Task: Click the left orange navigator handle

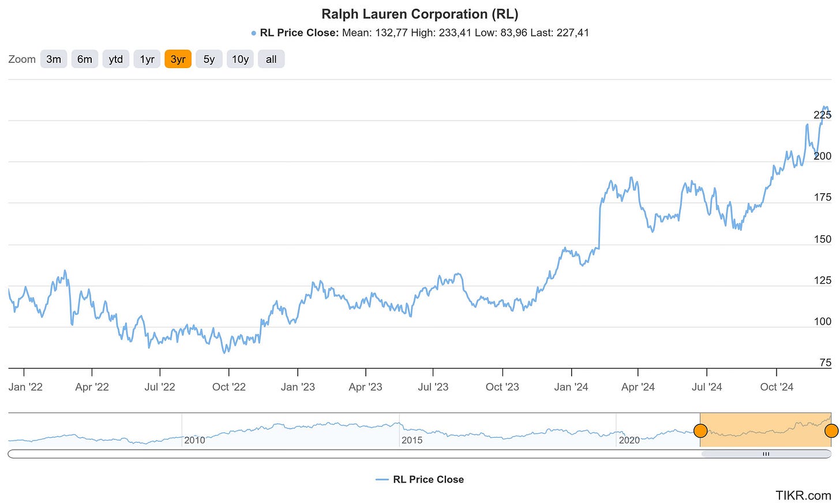Action: coord(700,431)
